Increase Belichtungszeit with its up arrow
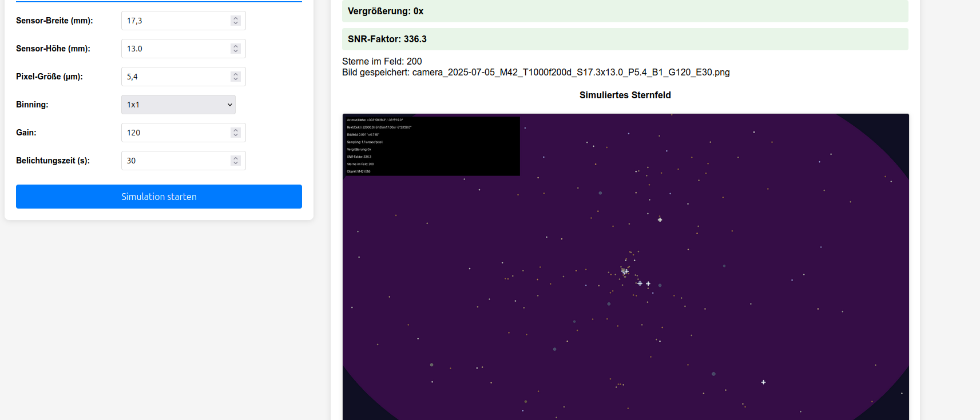The height and width of the screenshot is (420, 980). pyautogui.click(x=236, y=158)
